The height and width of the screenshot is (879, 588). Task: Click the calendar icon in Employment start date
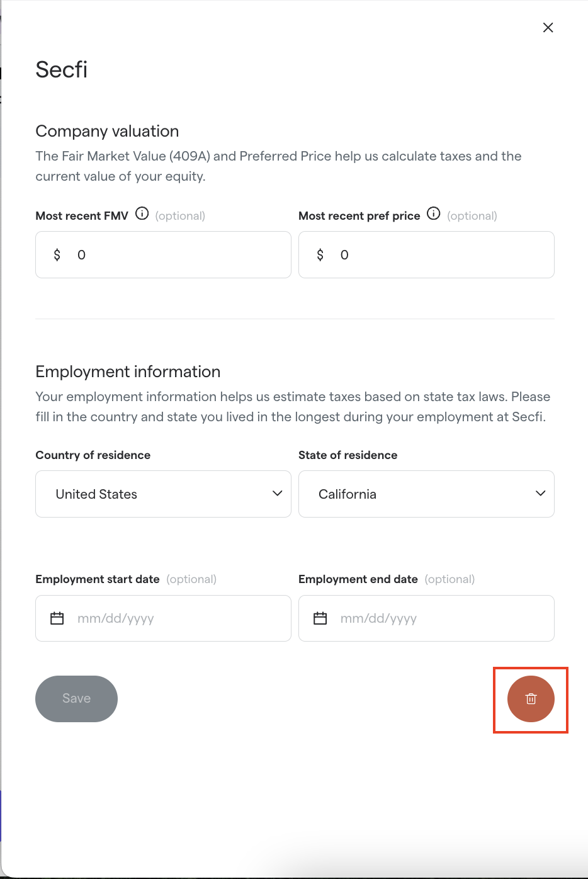57,618
